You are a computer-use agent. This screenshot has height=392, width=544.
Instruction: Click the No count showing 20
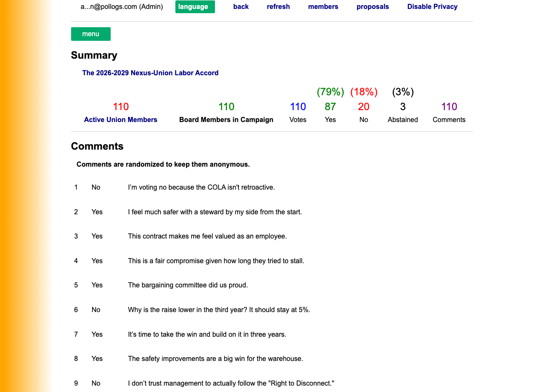pyautogui.click(x=364, y=106)
